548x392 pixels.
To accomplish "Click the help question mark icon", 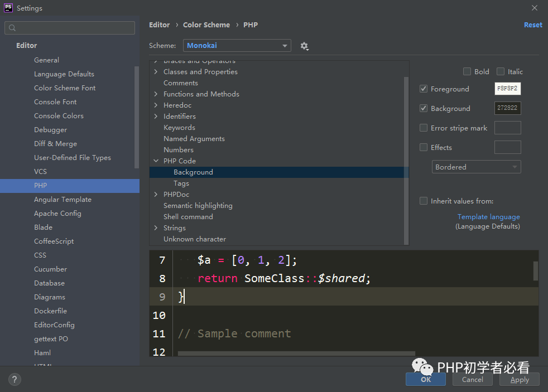I will (x=15, y=379).
